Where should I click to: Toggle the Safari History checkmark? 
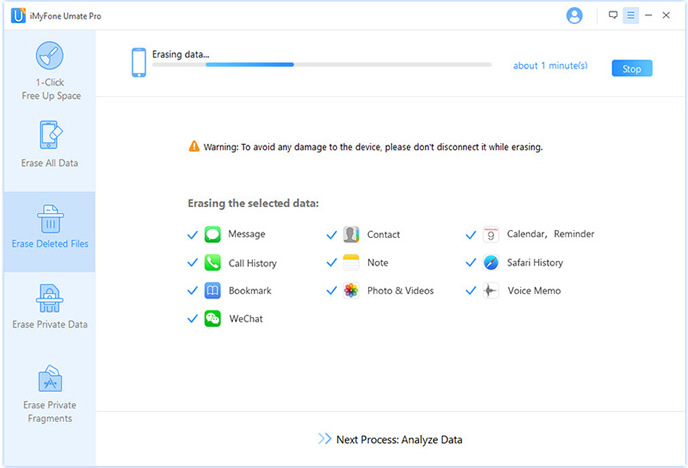tap(471, 263)
